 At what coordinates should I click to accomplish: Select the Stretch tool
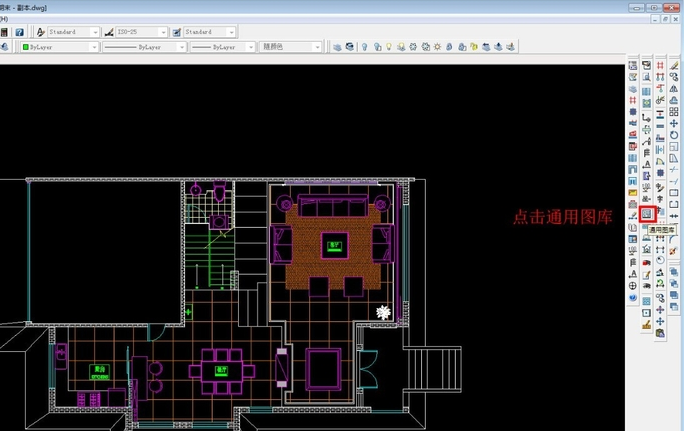(x=674, y=158)
